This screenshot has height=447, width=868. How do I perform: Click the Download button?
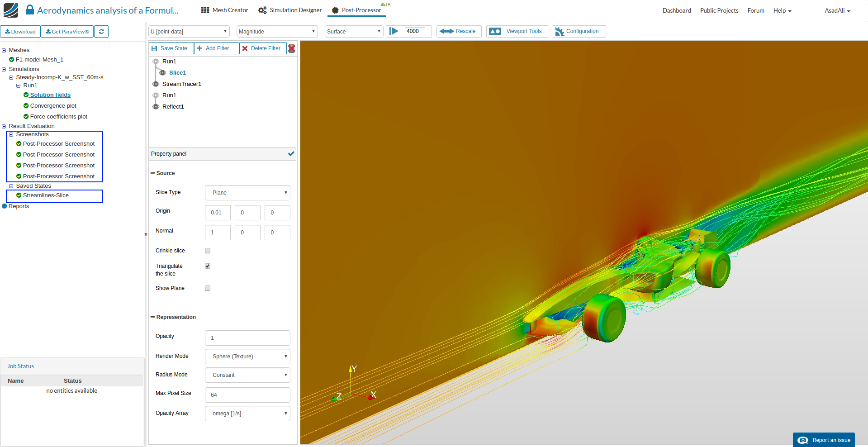(x=20, y=32)
